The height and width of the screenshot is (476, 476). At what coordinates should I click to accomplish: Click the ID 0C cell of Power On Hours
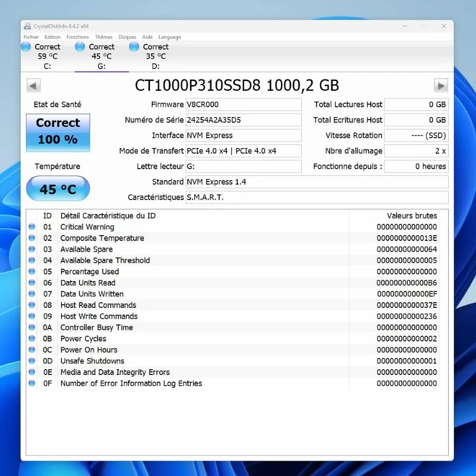(47, 350)
